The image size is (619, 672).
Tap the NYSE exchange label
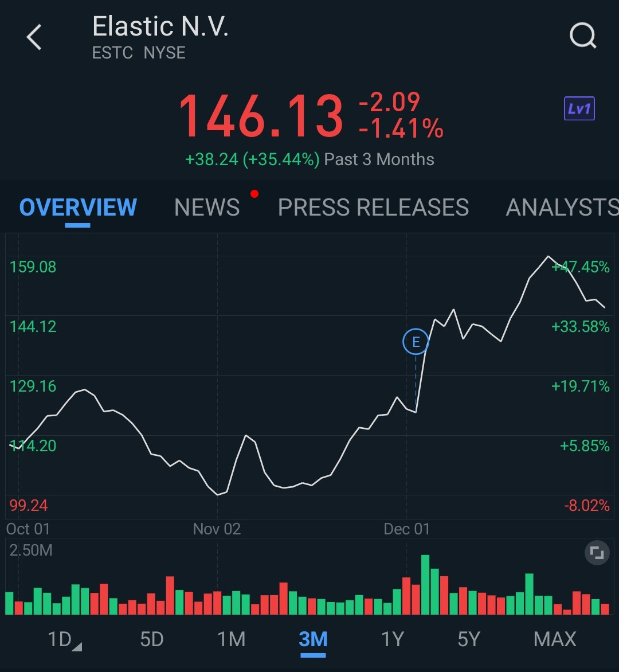click(164, 53)
